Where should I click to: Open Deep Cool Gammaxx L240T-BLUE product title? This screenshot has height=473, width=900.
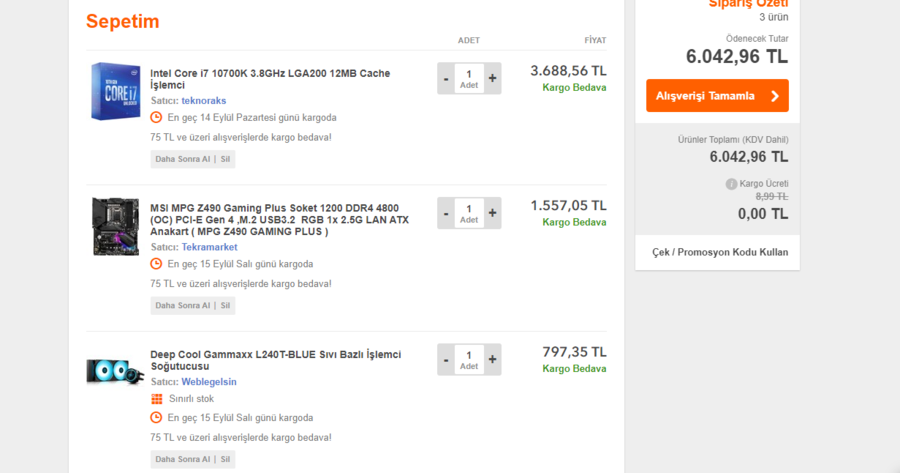(x=275, y=360)
